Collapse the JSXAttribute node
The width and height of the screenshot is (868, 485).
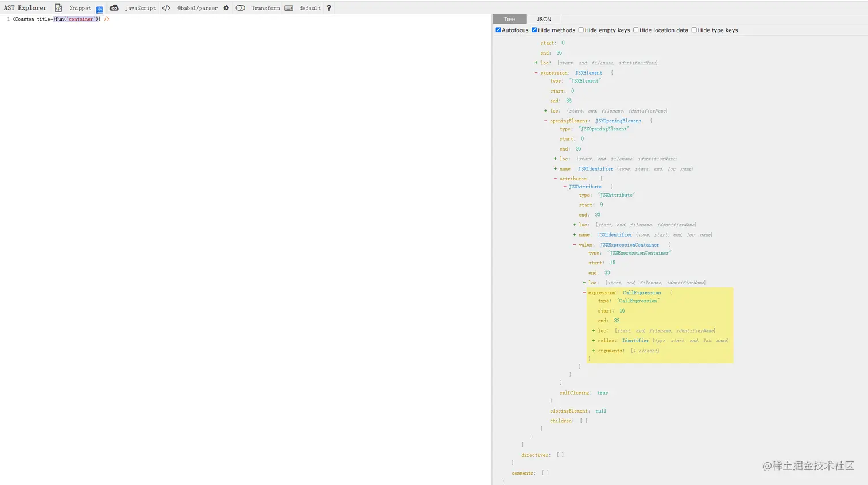pyautogui.click(x=565, y=187)
